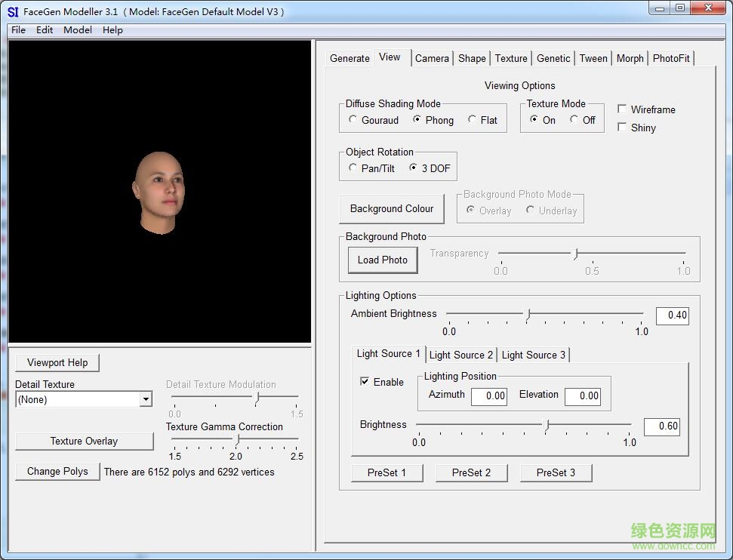Uncheck Enable for Light Source 1
The image size is (733, 560).
(365, 382)
